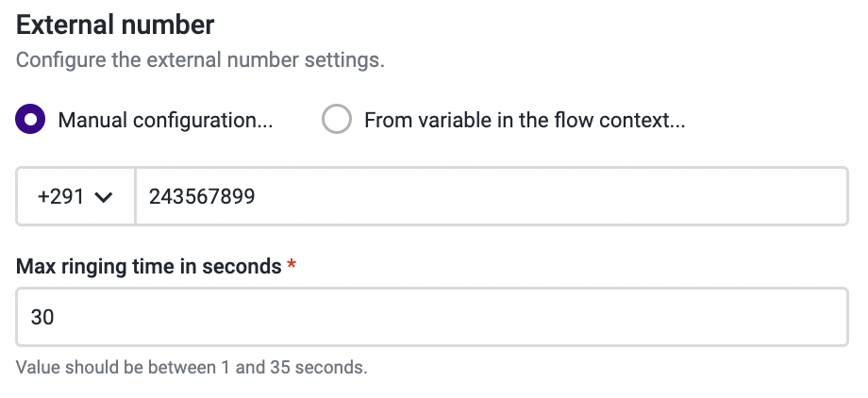This screenshot has height=398, width=868.
Task: Click the chevron arrow beside +291
Action: 104,197
